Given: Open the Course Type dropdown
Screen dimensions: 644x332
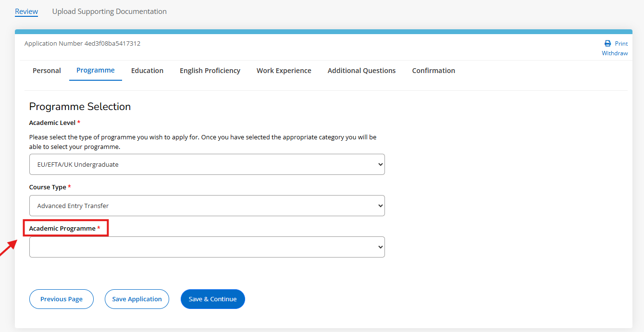Looking at the screenshot, I should tap(207, 206).
